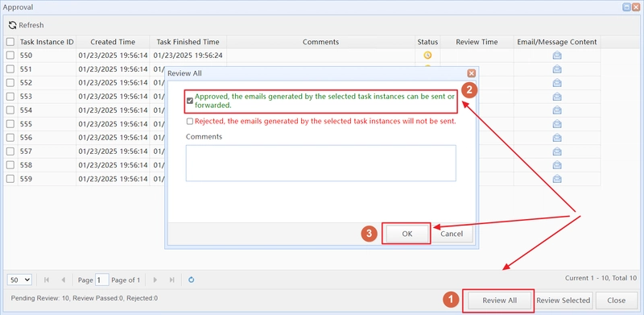Uncheck the Approved option checkbox
Screen dimensions: 644x315
click(190, 101)
